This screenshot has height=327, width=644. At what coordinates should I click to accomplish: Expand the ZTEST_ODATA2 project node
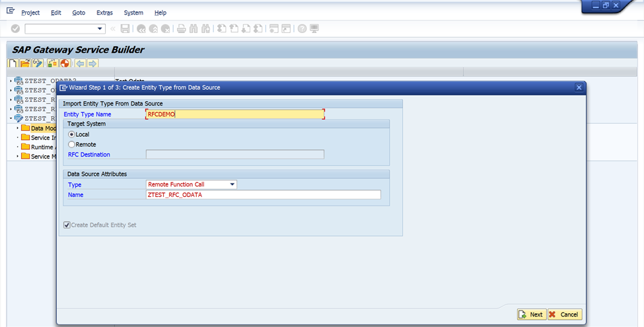pos(11,81)
